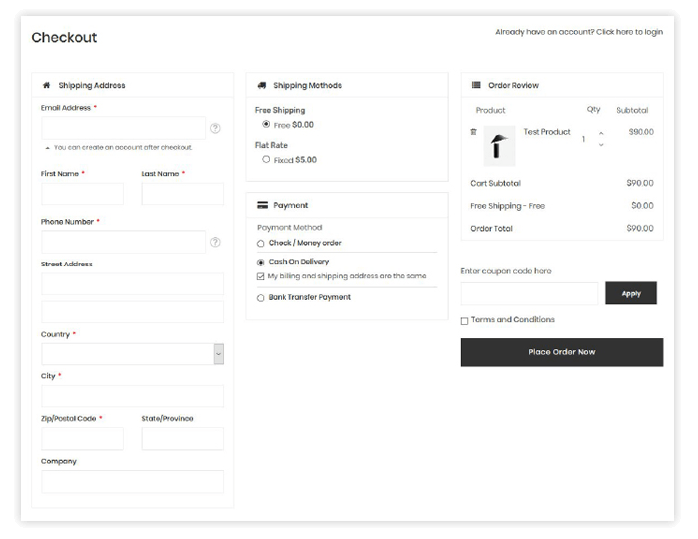Click the home icon beside Shipping Address
This screenshot has width=698, height=539.
pos(46,85)
